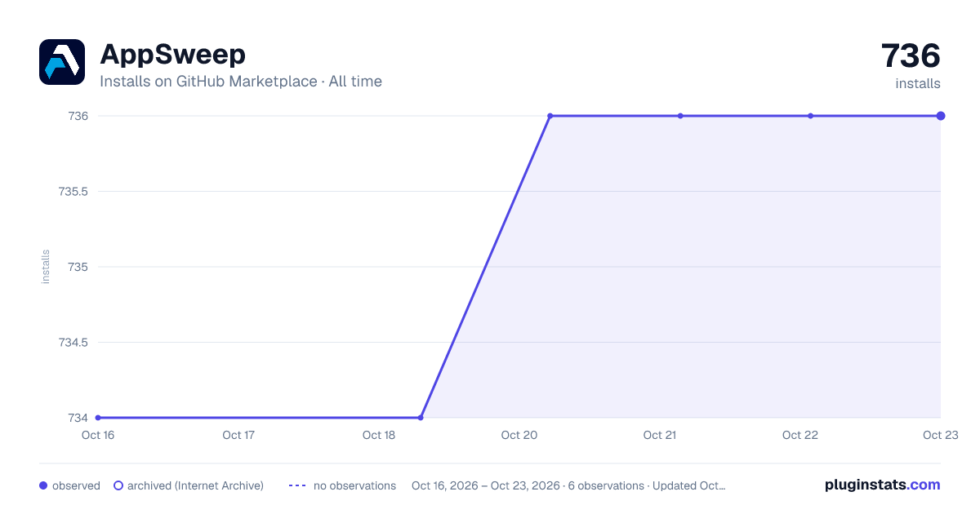Image resolution: width=980 pixels, height=514 pixels.
Task: Select the AppSweep title heading
Action: pos(172,55)
